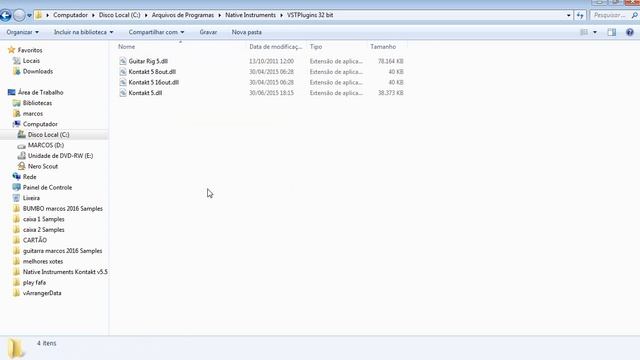Select Computador in navigation tree
The image size is (640, 360).
pyautogui.click(x=40, y=124)
